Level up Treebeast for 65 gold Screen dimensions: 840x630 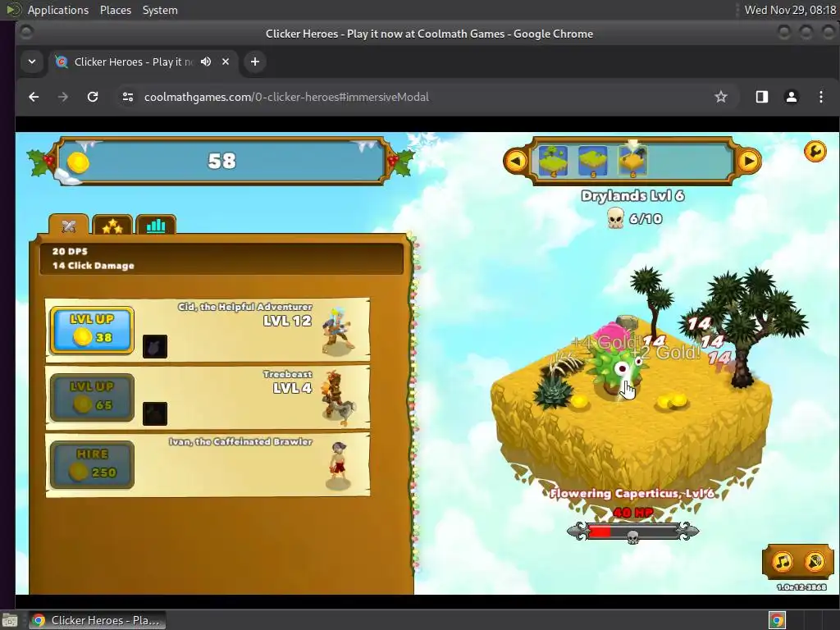click(92, 398)
